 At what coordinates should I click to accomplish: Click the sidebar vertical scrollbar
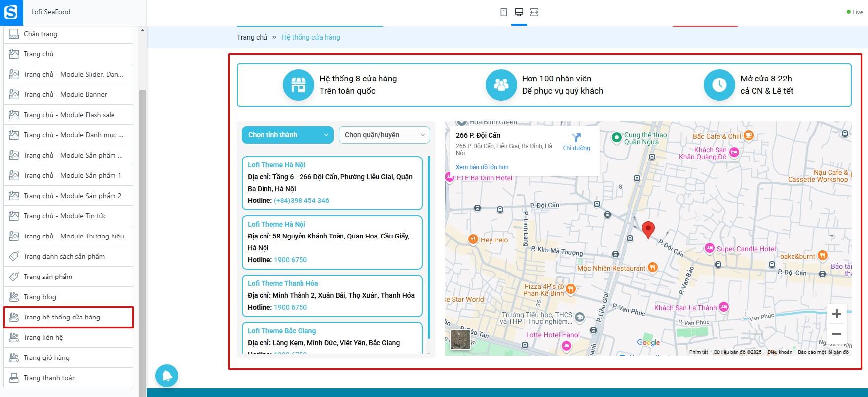tap(142, 242)
